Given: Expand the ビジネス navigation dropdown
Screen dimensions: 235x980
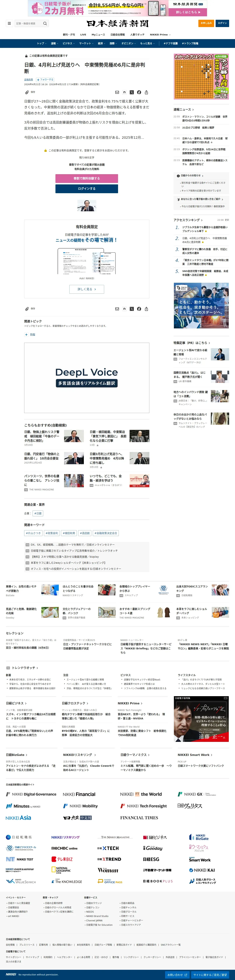Looking at the screenshot, I should (x=69, y=43).
